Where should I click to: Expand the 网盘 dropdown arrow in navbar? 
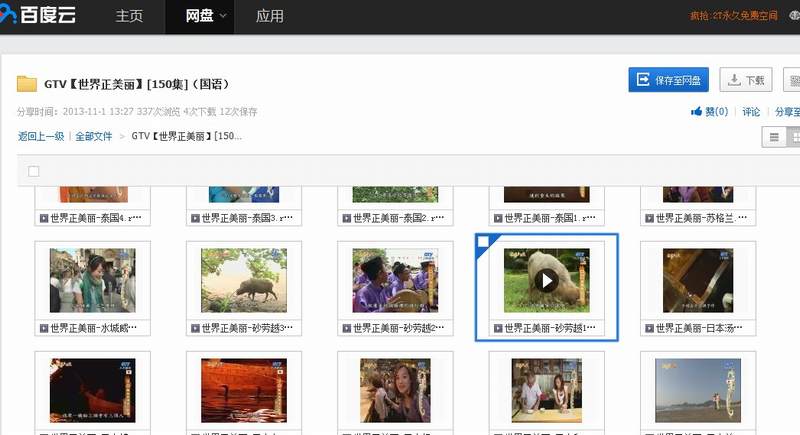coord(223,16)
